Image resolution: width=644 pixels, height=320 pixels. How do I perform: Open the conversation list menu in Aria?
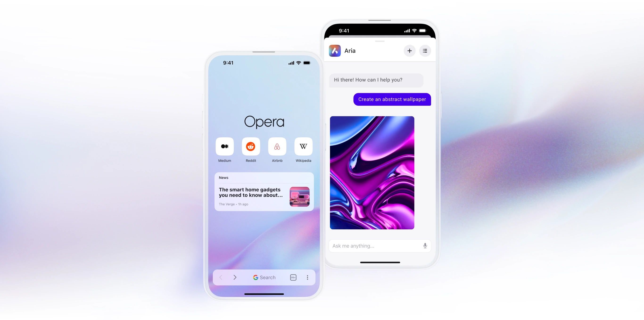425,50
